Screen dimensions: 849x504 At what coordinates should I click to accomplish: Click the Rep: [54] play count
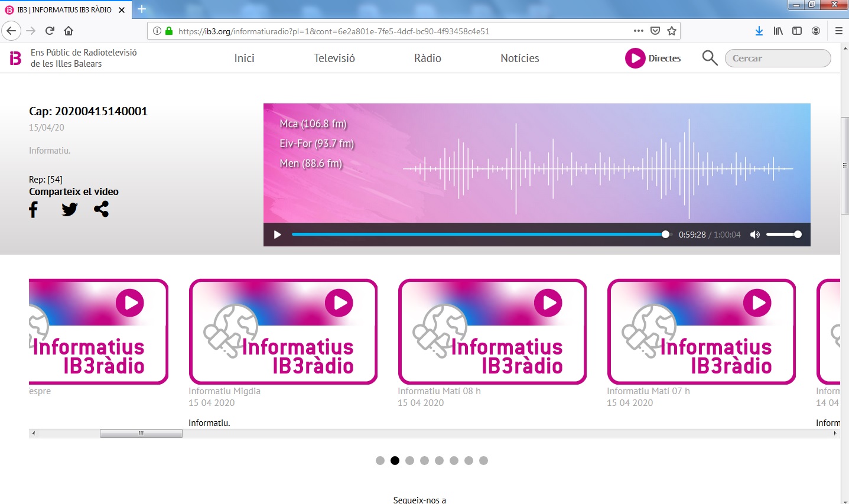[45, 180]
